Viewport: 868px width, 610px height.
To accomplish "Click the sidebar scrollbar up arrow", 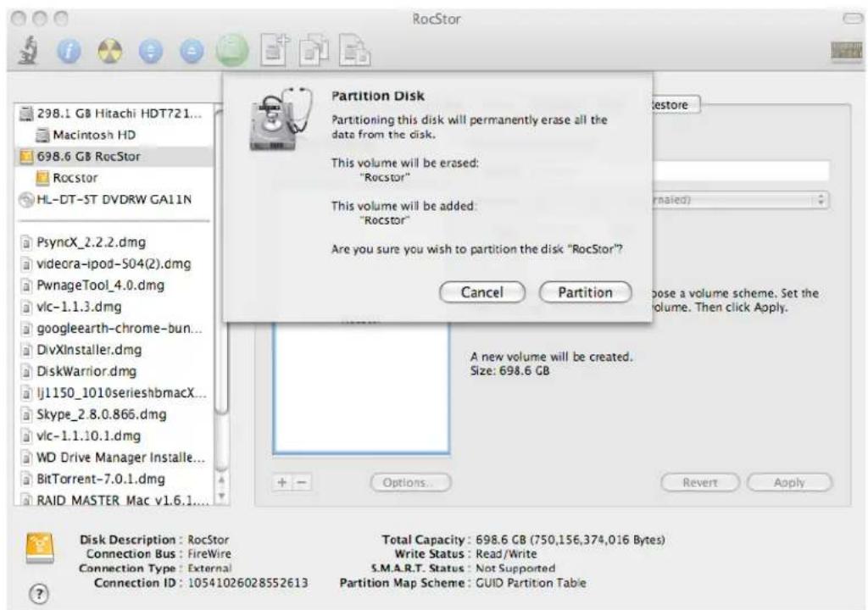I will [221, 480].
